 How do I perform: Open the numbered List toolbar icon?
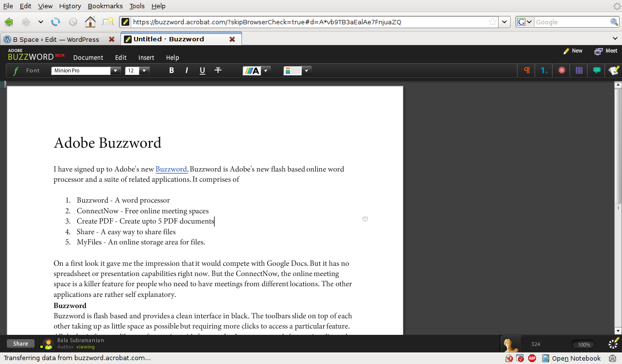[544, 70]
